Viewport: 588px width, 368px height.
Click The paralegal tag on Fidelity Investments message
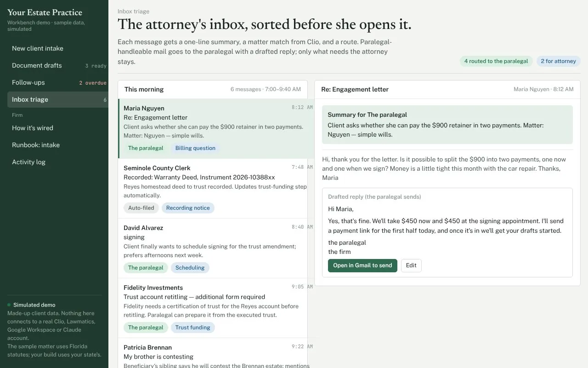tap(146, 328)
